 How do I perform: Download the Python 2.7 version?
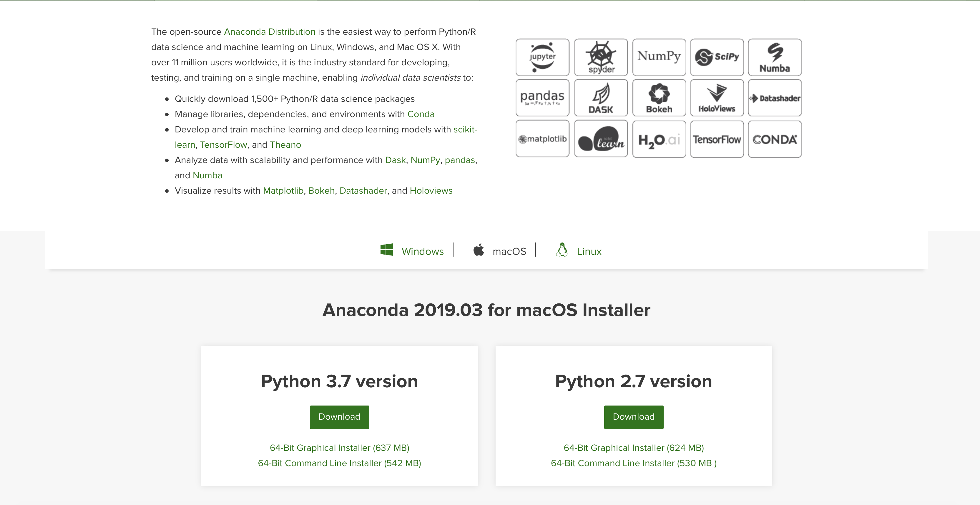click(634, 417)
